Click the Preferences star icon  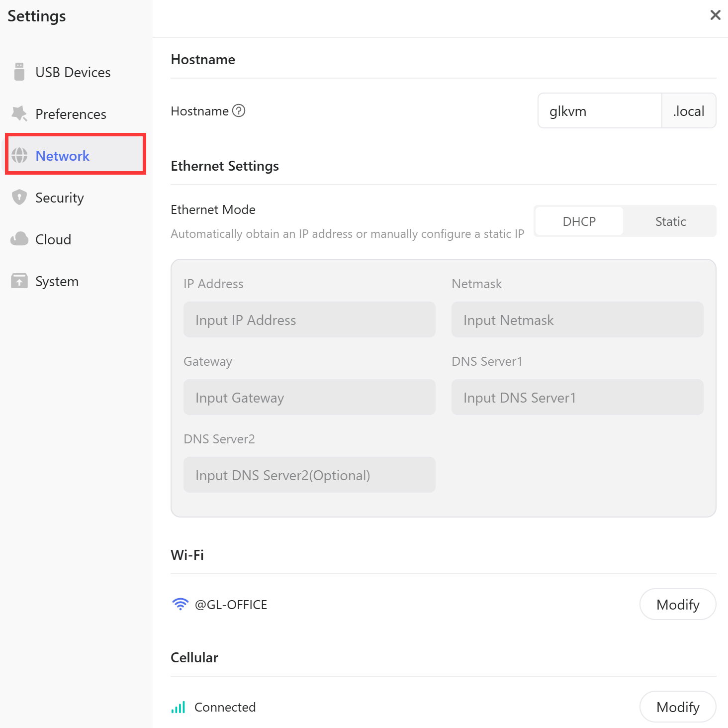(19, 113)
